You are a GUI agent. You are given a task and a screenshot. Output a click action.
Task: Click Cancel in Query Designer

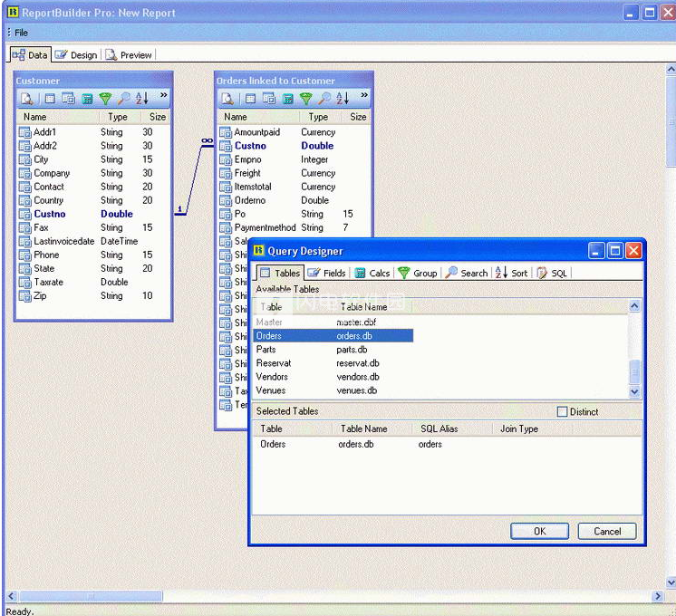point(607,532)
